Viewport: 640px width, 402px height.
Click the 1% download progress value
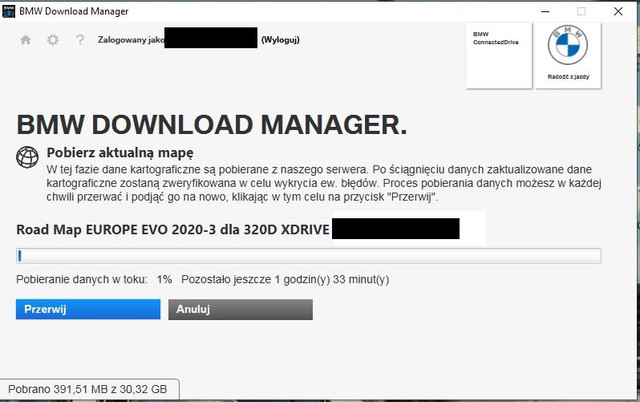164,280
